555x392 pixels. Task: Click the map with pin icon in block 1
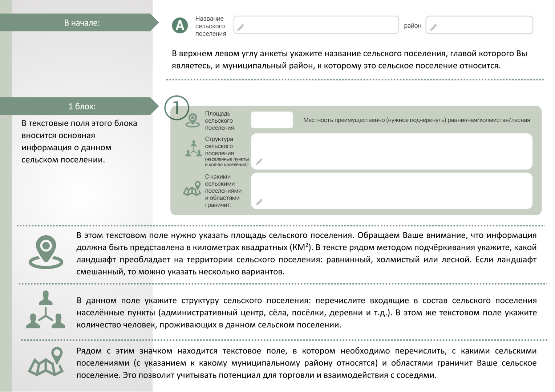coord(192,189)
